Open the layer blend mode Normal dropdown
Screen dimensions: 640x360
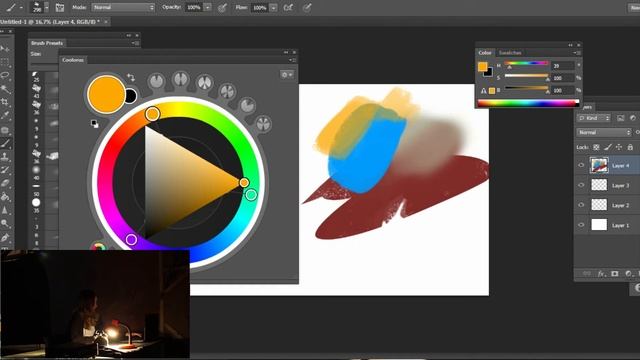click(x=604, y=132)
